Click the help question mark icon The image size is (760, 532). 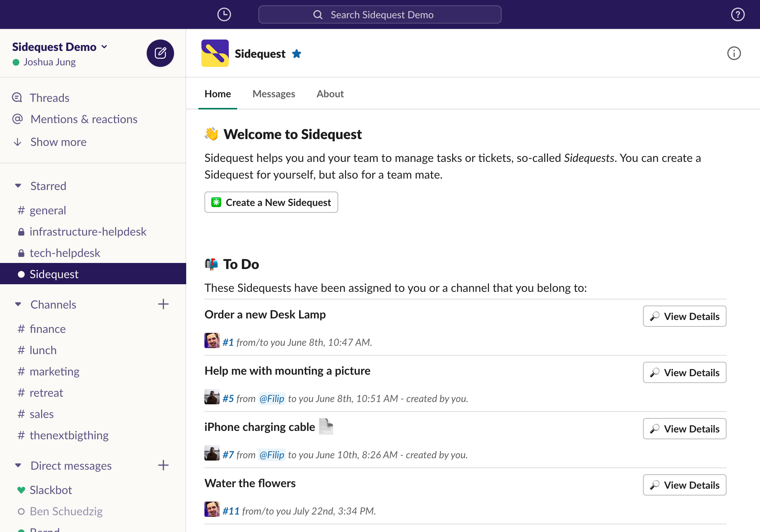[x=738, y=14]
